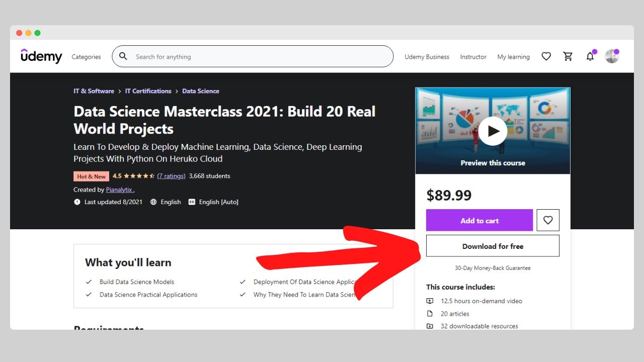Click the 20 articles text
Screen dimensions: 644x362
point(455,314)
